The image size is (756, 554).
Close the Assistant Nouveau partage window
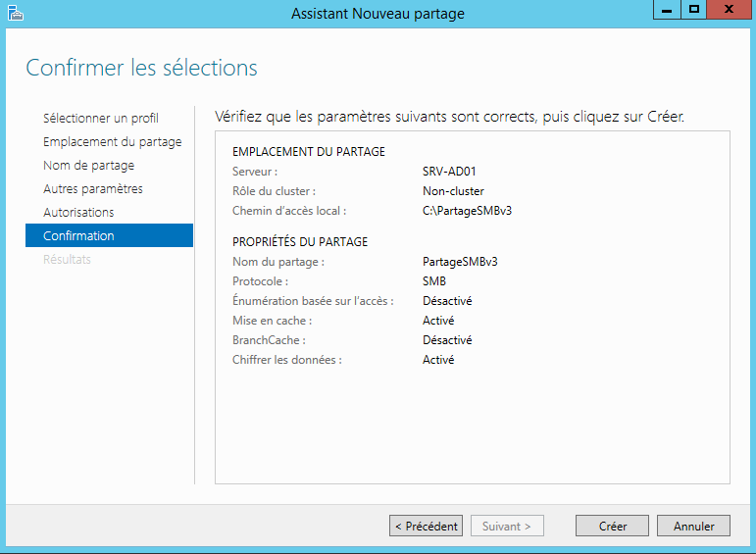coord(729,10)
